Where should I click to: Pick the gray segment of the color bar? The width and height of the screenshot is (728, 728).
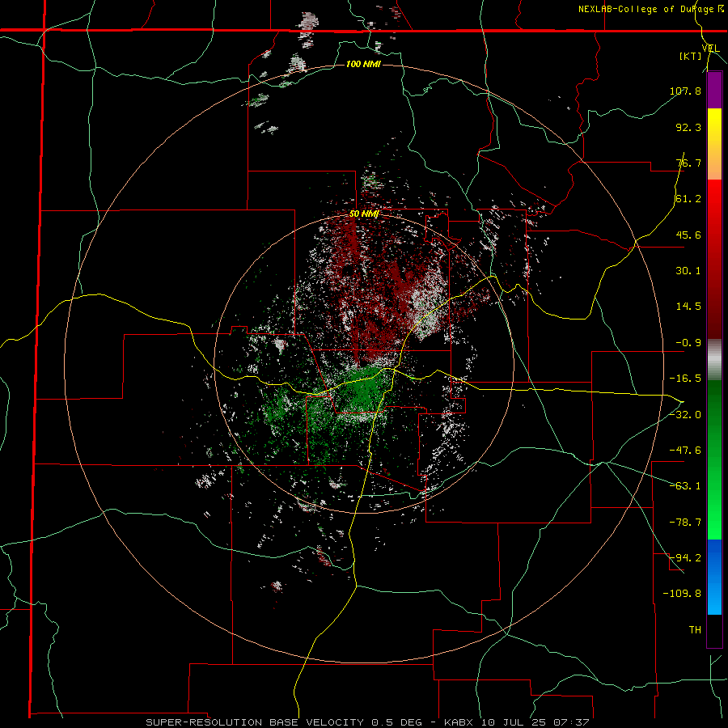(714, 359)
